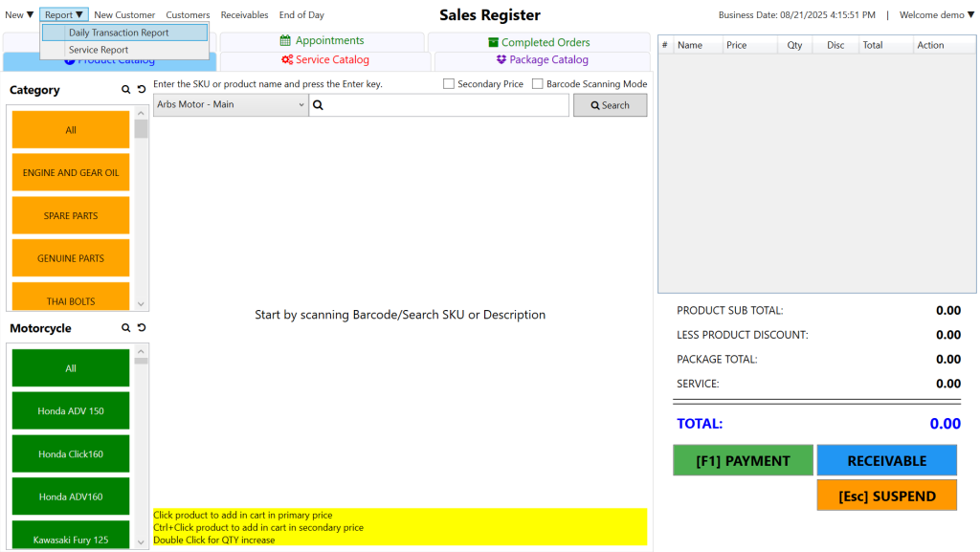This screenshot has height=552, width=980.
Task: Reset the Motorcycle list with the refresh icon
Action: coord(142,327)
